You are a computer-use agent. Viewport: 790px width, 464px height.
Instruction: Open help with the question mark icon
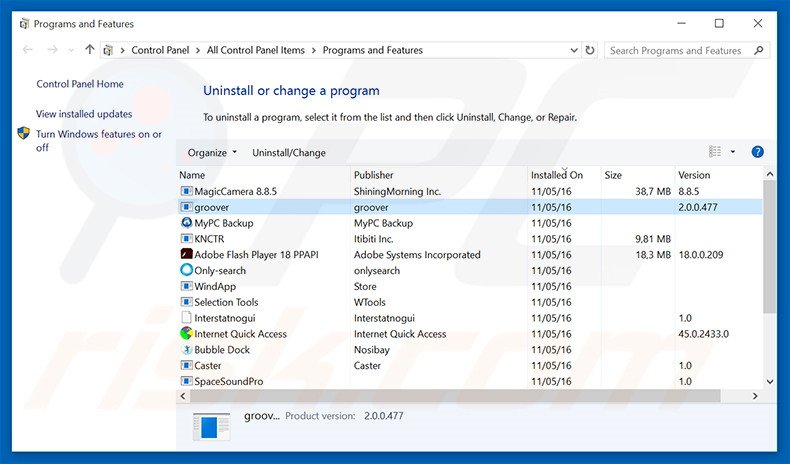[757, 152]
